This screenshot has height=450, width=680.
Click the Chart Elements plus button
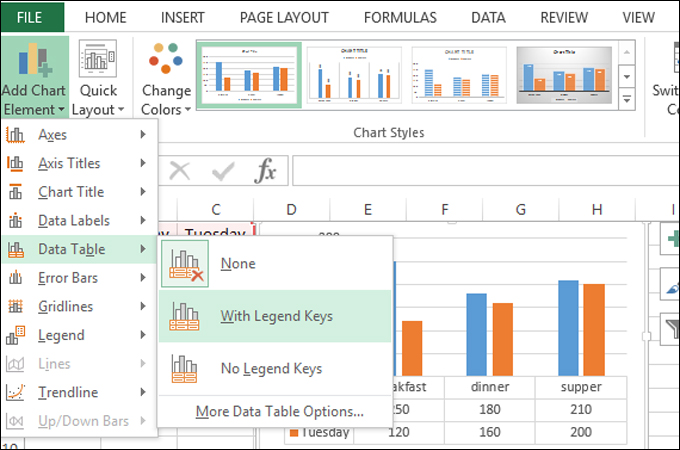pyautogui.click(x=670, y=238)
